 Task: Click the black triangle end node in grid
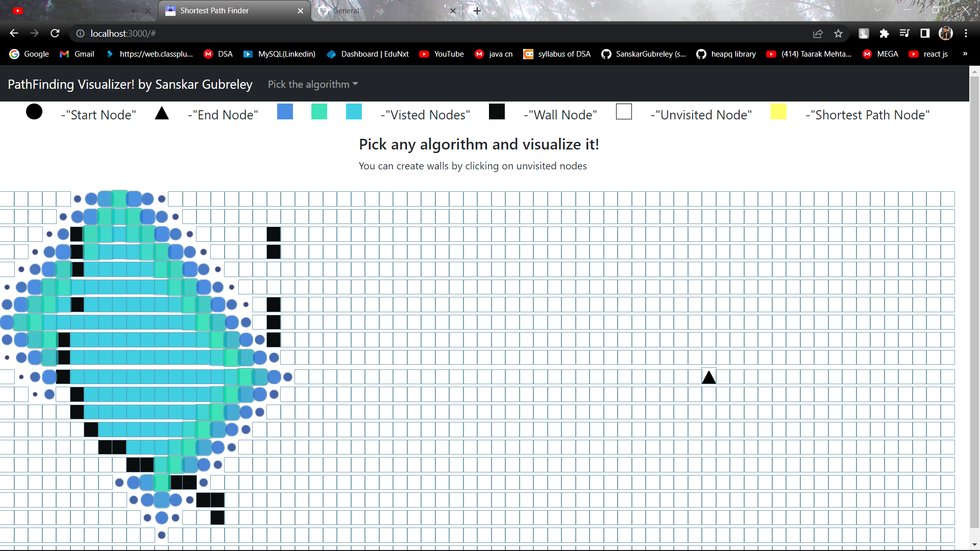[708, 377]
